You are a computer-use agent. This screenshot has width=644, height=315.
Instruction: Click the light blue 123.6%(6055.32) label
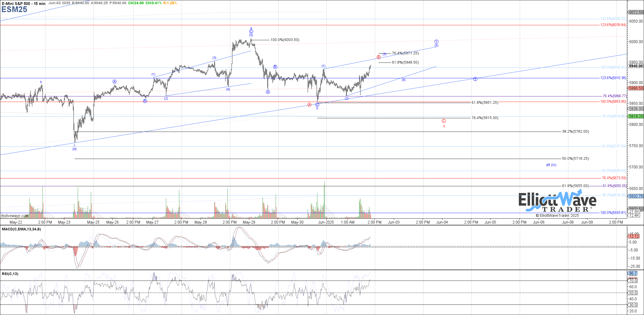click(x=613, y=19)
